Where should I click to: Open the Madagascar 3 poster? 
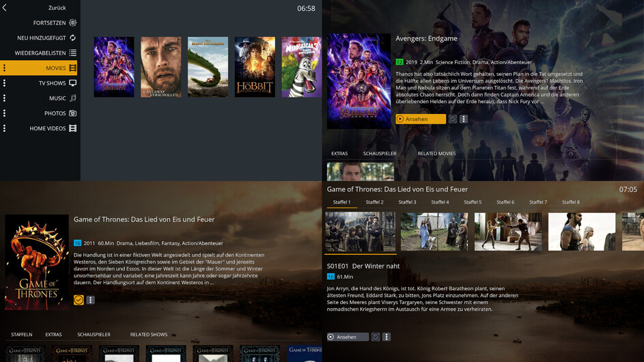(302, 67)
